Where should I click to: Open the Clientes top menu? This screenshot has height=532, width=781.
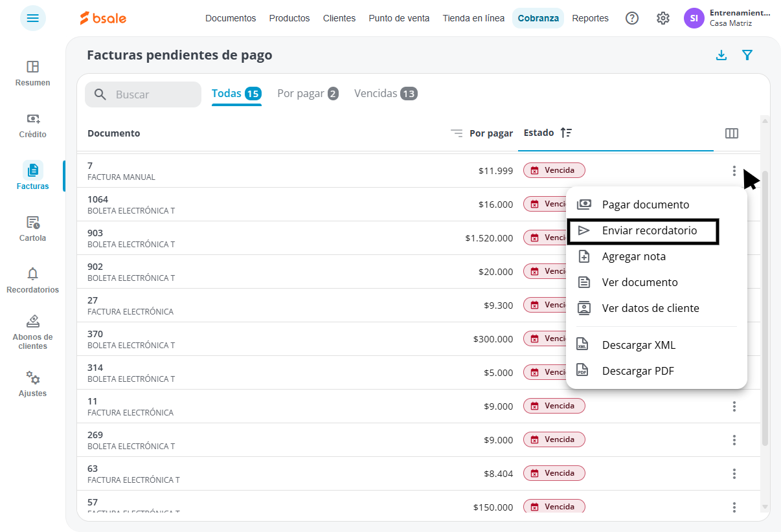click(339, 18)
